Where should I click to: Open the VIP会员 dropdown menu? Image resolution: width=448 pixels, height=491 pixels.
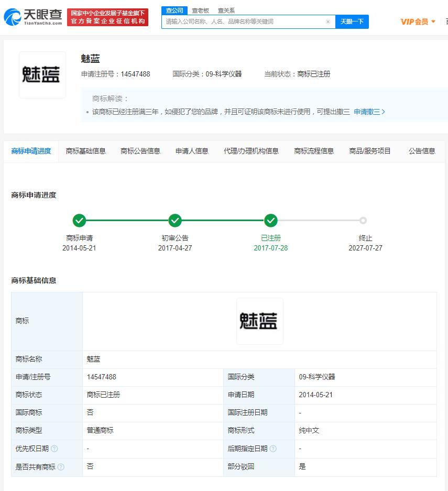coord(418,21)
